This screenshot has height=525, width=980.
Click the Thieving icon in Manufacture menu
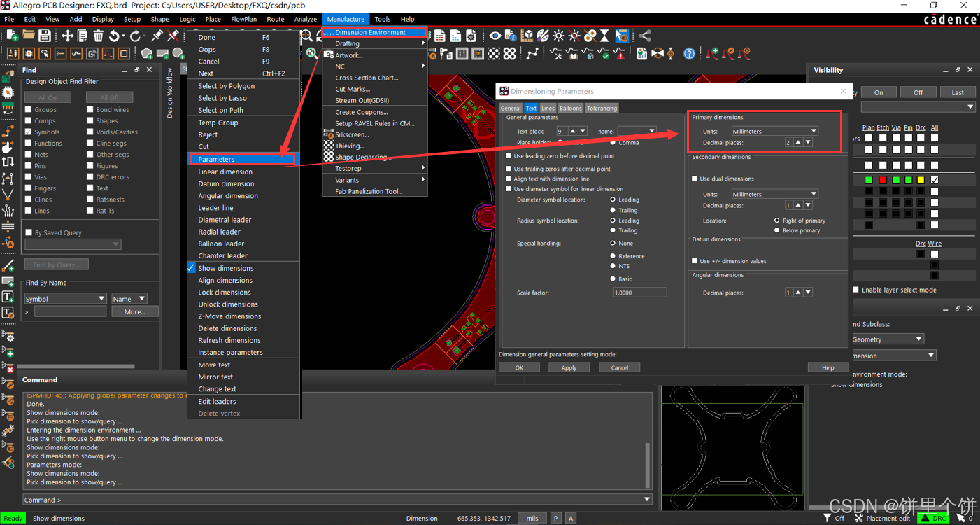[x=329, y=146]
